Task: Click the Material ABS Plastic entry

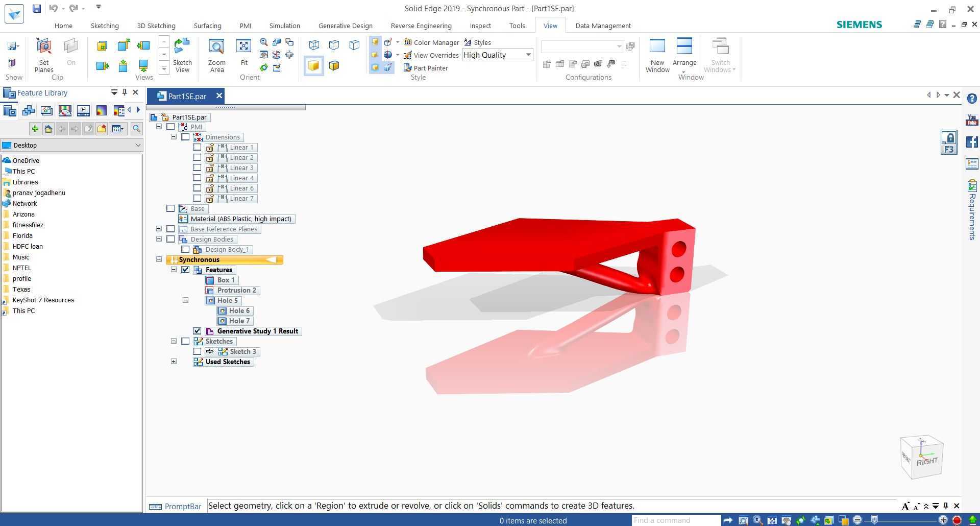Action: (x=237, y=219)
